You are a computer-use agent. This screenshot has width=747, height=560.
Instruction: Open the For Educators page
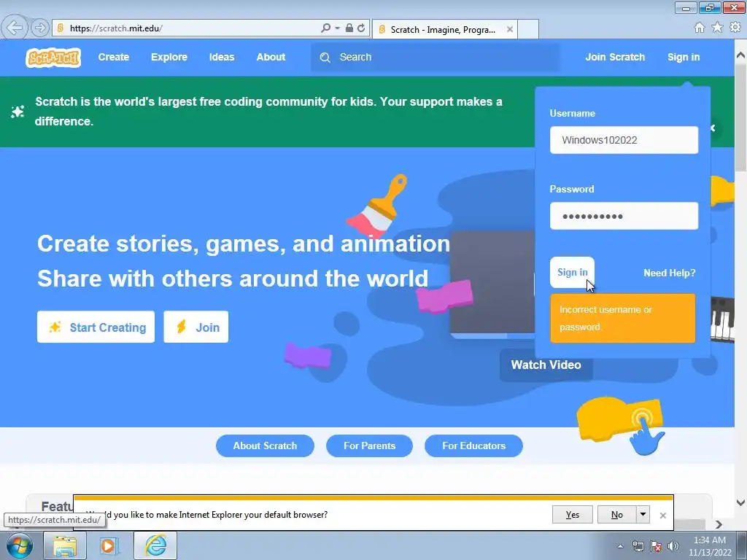click(x=473, y=446)
